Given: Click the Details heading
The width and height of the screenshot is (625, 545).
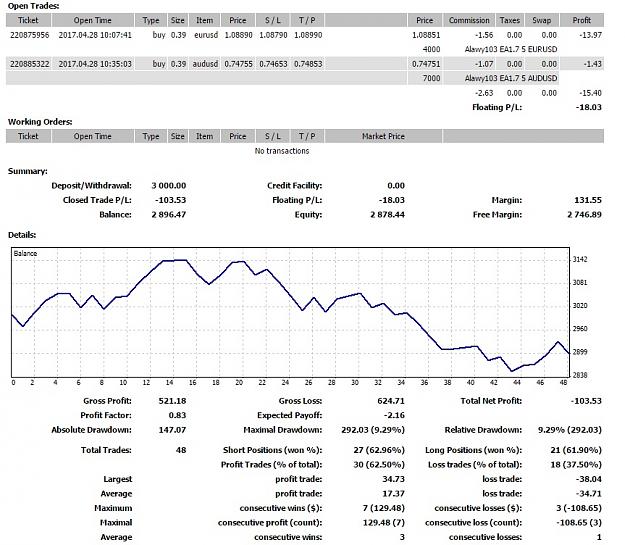Looking at the screenshot, I should pyautogui.click(x=22, y=235).
